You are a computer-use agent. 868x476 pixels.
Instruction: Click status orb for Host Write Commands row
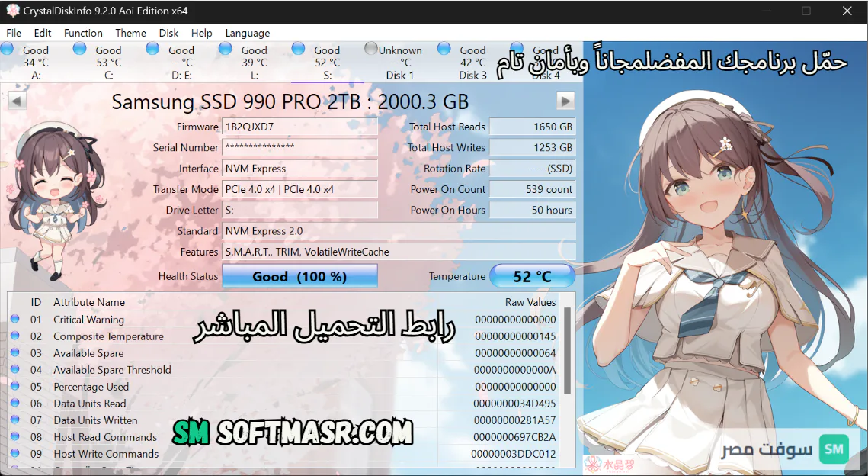click(15, 452)
